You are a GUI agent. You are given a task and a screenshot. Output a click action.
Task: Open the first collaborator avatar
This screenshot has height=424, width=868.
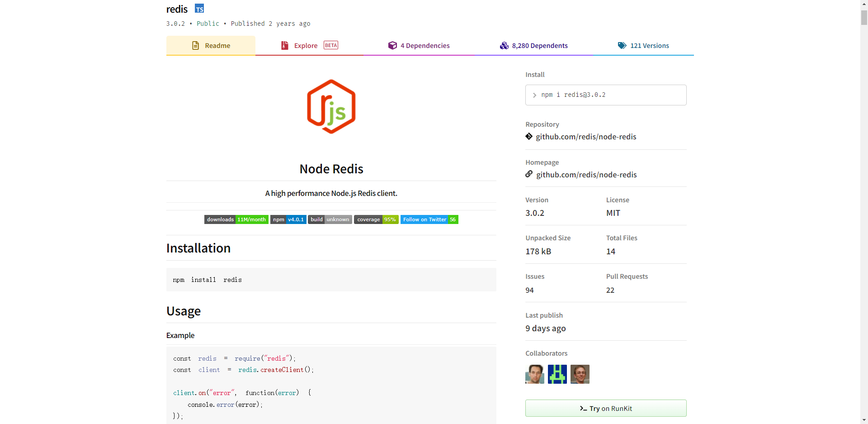(535, 374)
